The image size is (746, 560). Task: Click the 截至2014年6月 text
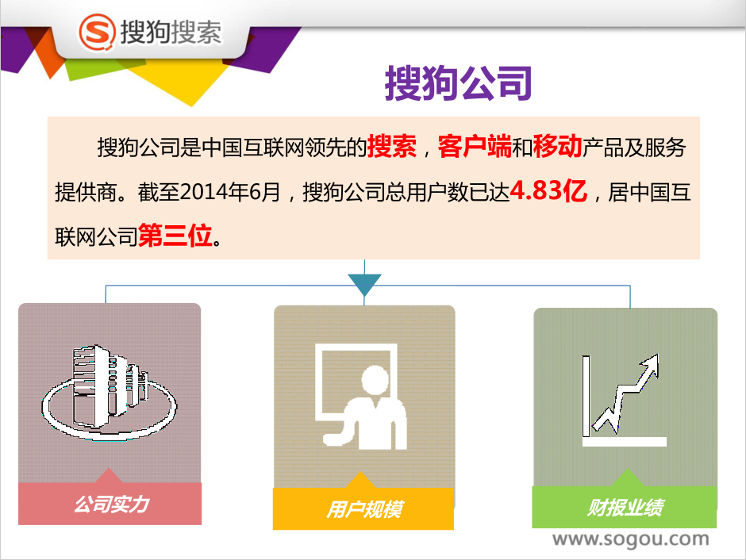coord(210,192)
